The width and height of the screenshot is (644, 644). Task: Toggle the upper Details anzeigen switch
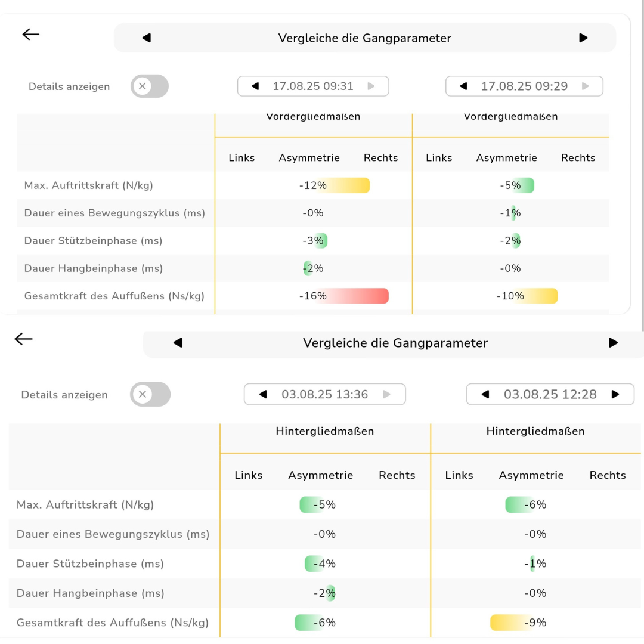[150, 86]
